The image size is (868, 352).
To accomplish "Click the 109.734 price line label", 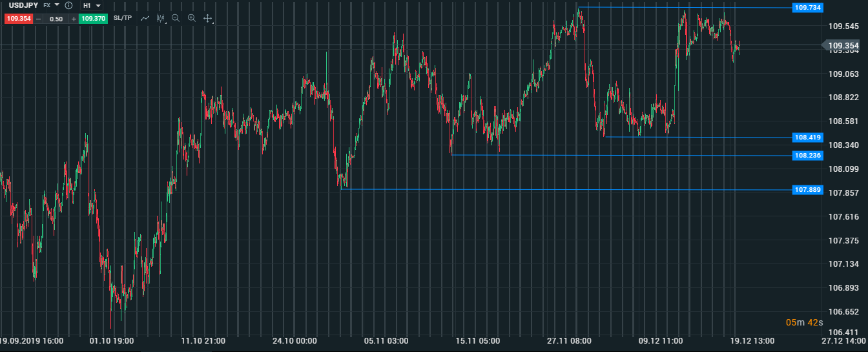I will coord(808,8).
